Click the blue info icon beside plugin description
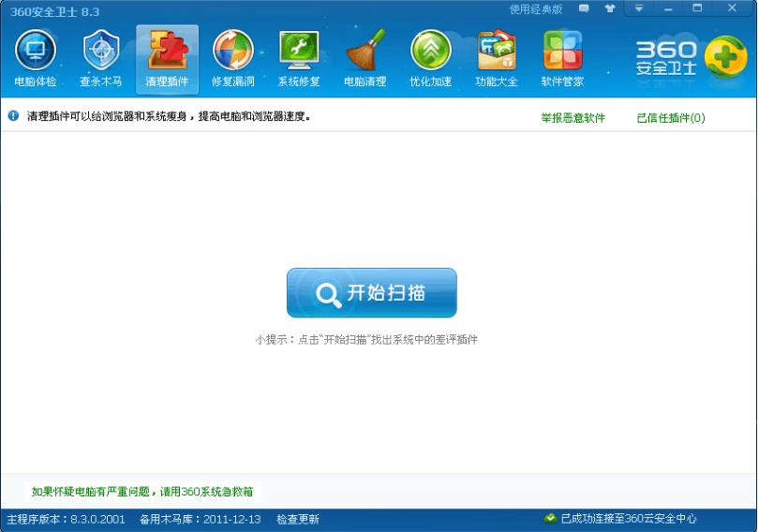Viewport: 759px width, 532px height. (x=13, y=115)
